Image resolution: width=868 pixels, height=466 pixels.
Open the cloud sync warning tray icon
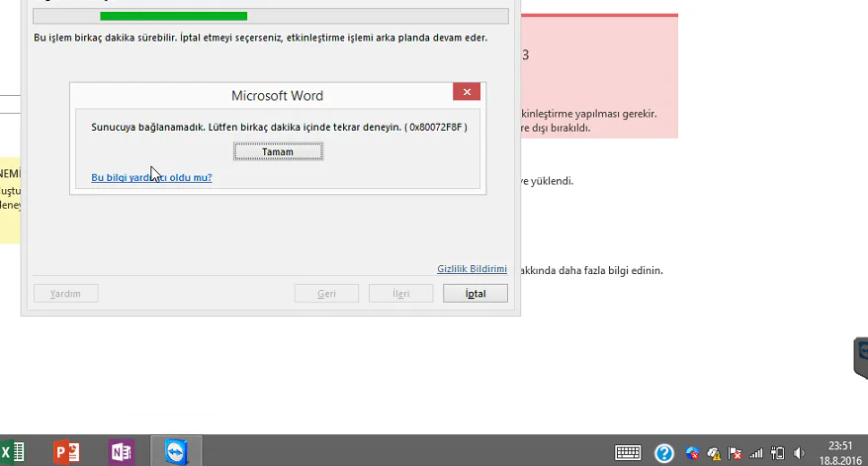(714, 454)
